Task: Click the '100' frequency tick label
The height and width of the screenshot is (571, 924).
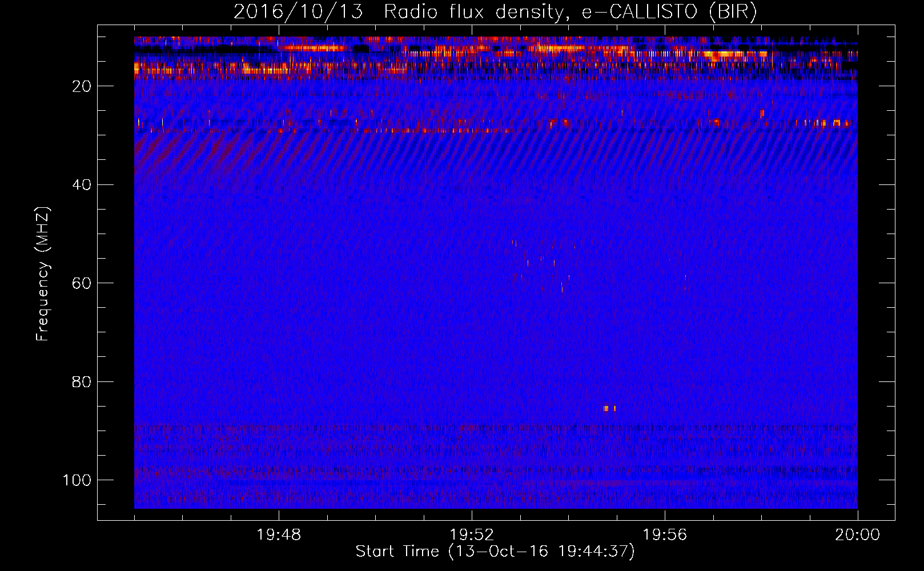Action: coord(77,480)
